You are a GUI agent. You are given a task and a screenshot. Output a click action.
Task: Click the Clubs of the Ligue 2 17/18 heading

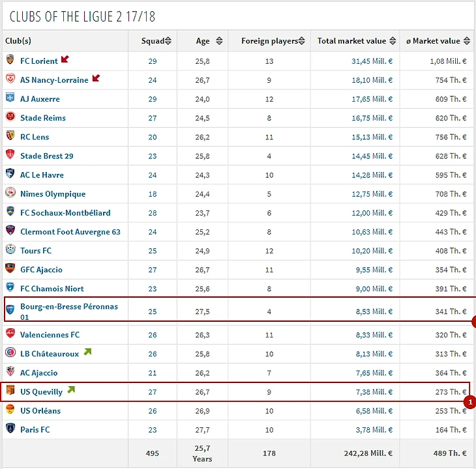tap(82, 16)
